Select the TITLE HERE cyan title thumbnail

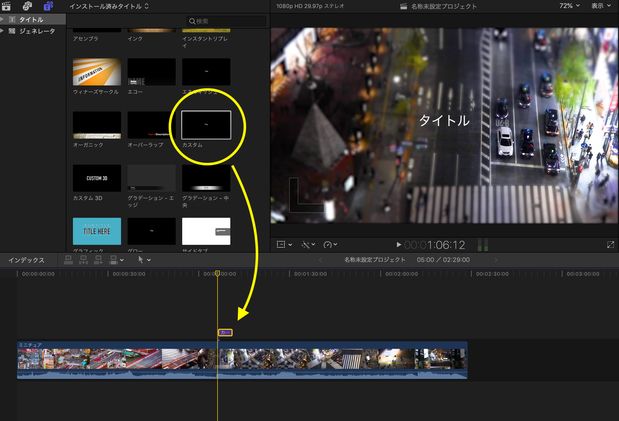(97, 231)
